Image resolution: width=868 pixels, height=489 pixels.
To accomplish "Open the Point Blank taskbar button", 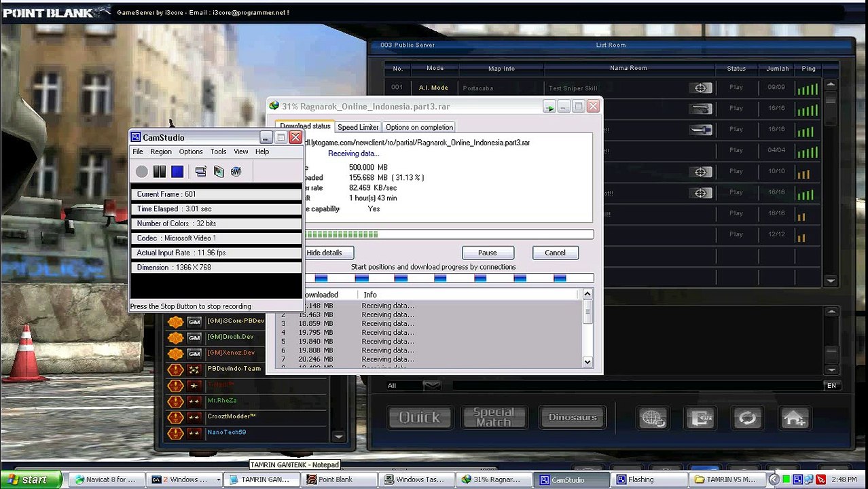I will click(338, 479).
